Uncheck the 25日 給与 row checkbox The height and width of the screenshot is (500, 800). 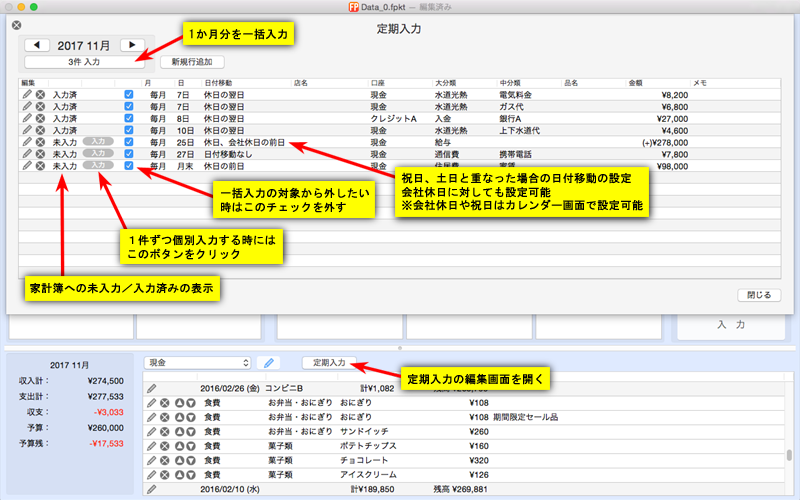(x=128, y=142)
